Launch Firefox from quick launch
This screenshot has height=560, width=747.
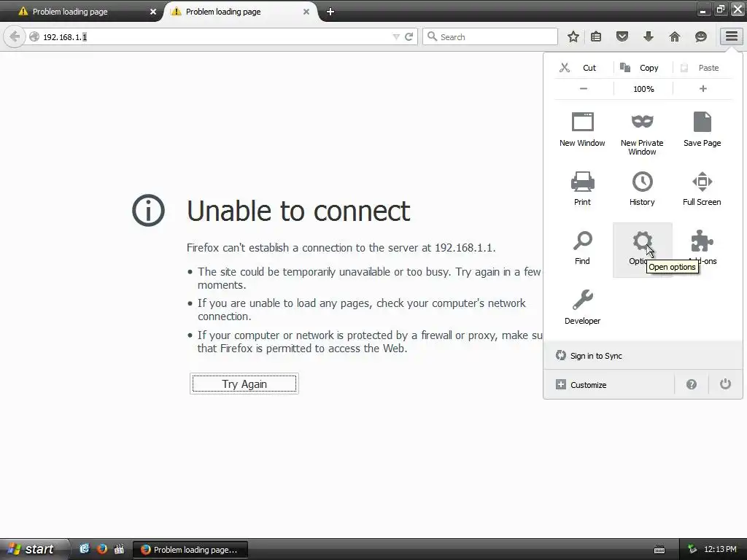[x=102, y=549]
